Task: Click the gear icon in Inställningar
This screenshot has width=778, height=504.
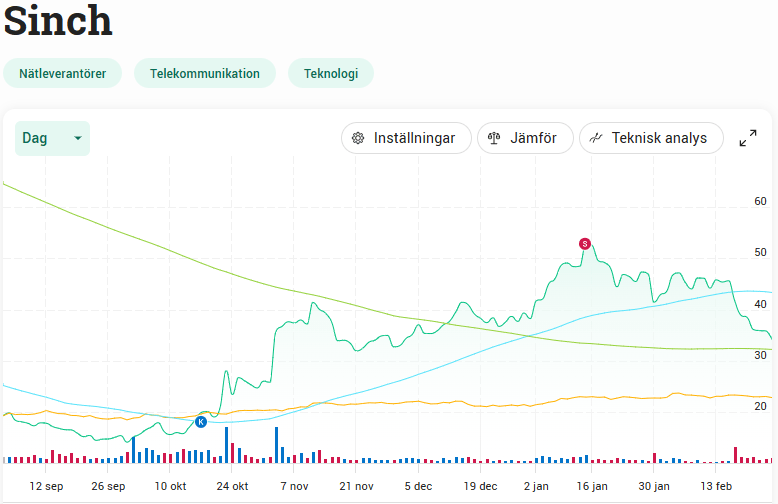Action: [x=358, y=138]
